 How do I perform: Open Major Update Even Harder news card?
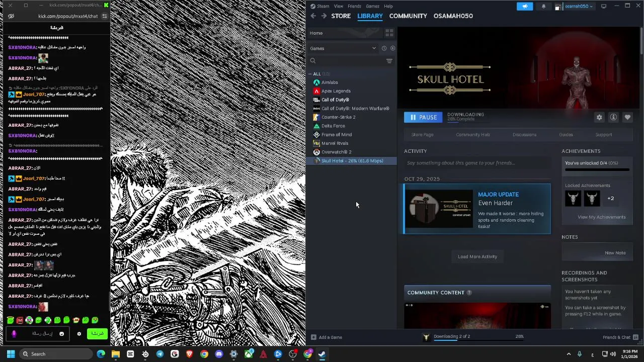click(x=477, y=209)
